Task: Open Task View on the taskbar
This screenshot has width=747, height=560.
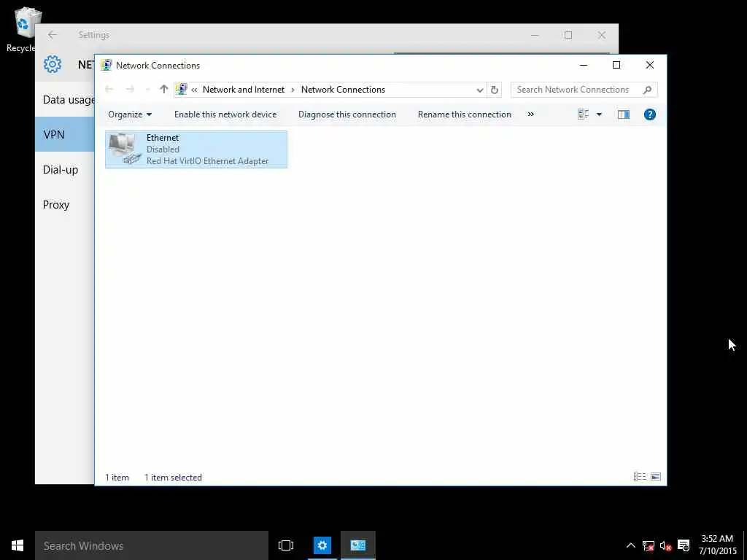Action: click(x=286, y=545)
